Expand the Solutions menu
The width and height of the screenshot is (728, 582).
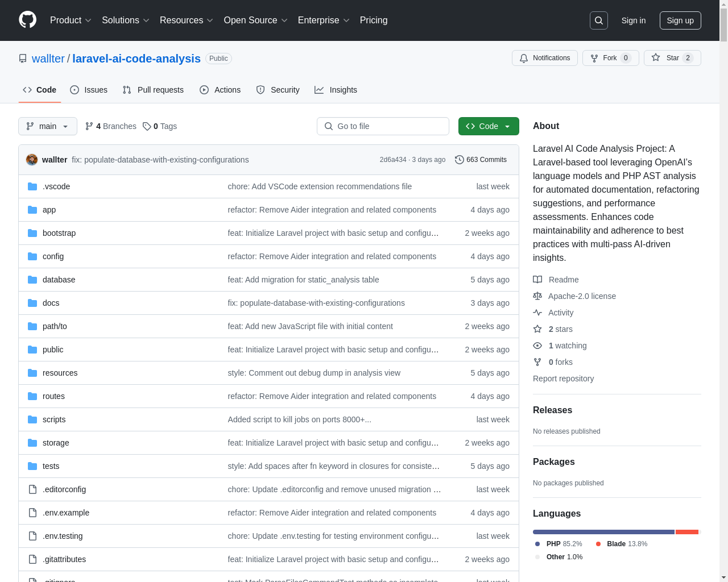pyautogui.click(x=126, y=20)
